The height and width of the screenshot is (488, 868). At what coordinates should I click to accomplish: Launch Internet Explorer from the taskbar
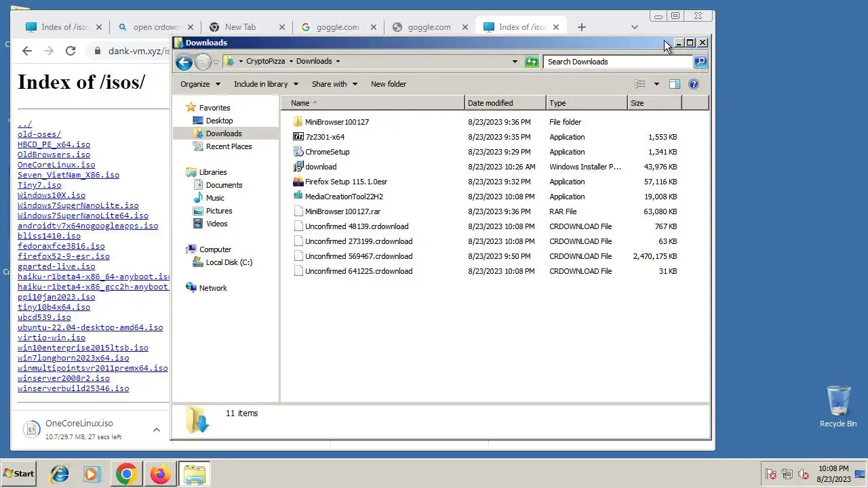click(60, 474)
